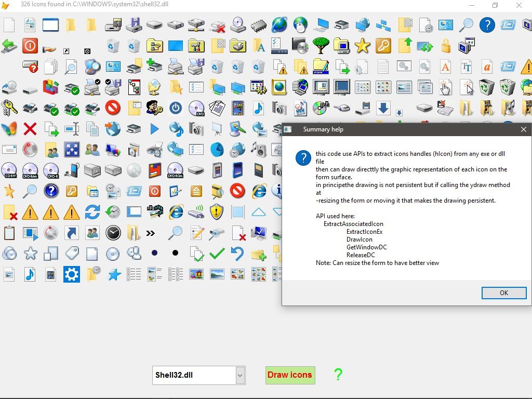Screen dimensions: 532x399
Task: Click the keys icon
Action: [9, 108]
